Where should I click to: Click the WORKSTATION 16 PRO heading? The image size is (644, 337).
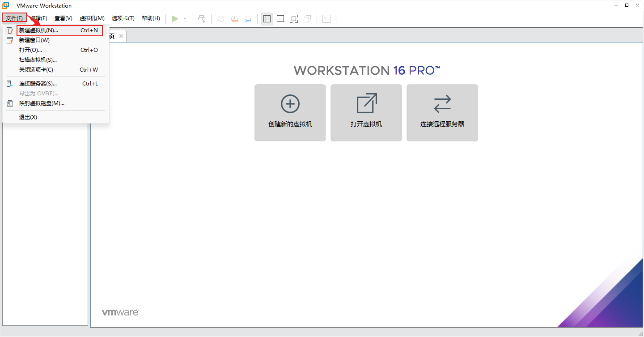coord(367,70)
